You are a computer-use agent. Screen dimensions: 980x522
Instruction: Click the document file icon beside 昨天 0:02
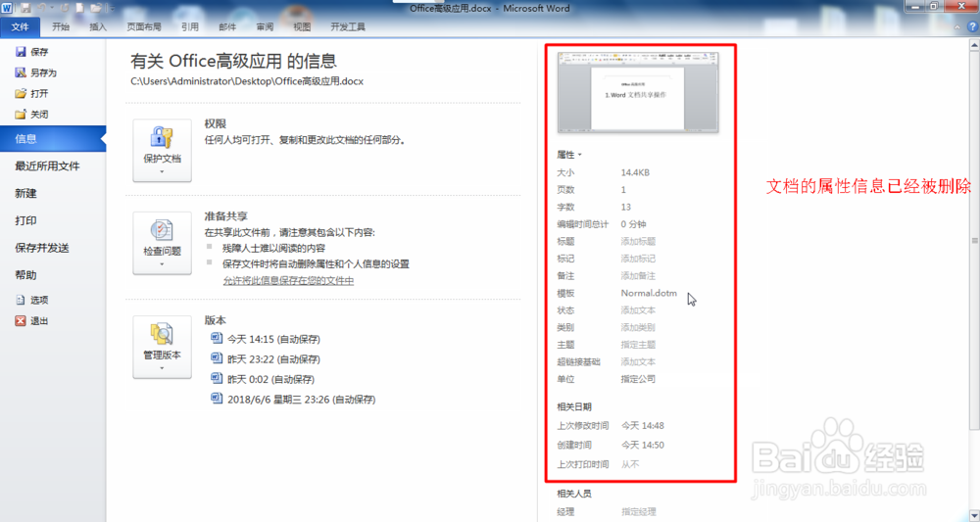pos(217,378)
